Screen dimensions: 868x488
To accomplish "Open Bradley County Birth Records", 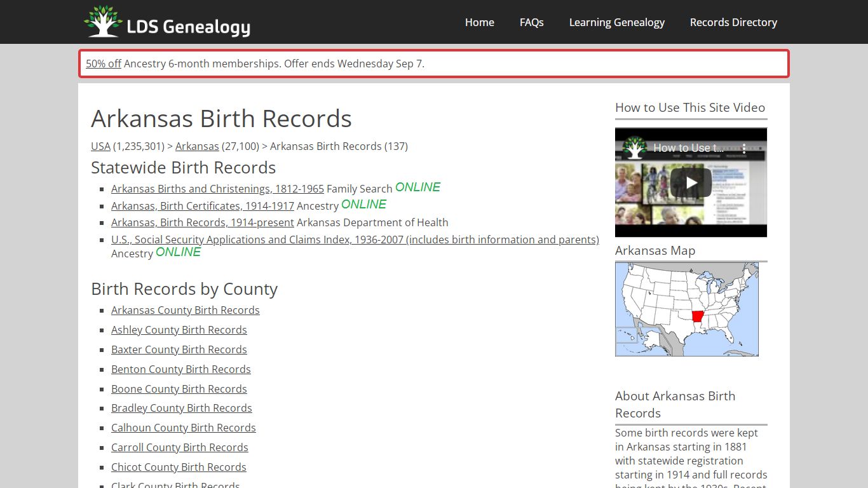I will point(182,408).
